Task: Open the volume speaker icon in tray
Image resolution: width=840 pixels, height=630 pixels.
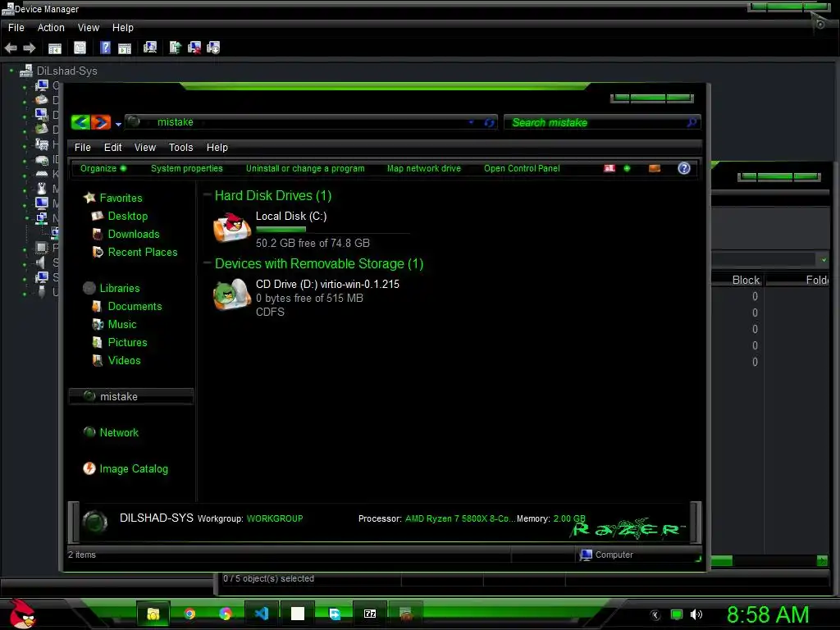Action: tap(696, 614)
